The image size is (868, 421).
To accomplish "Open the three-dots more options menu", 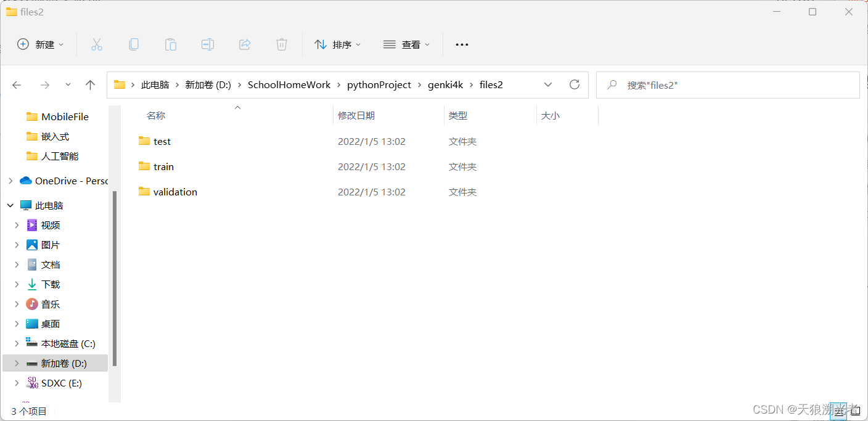I will point(462,44).
